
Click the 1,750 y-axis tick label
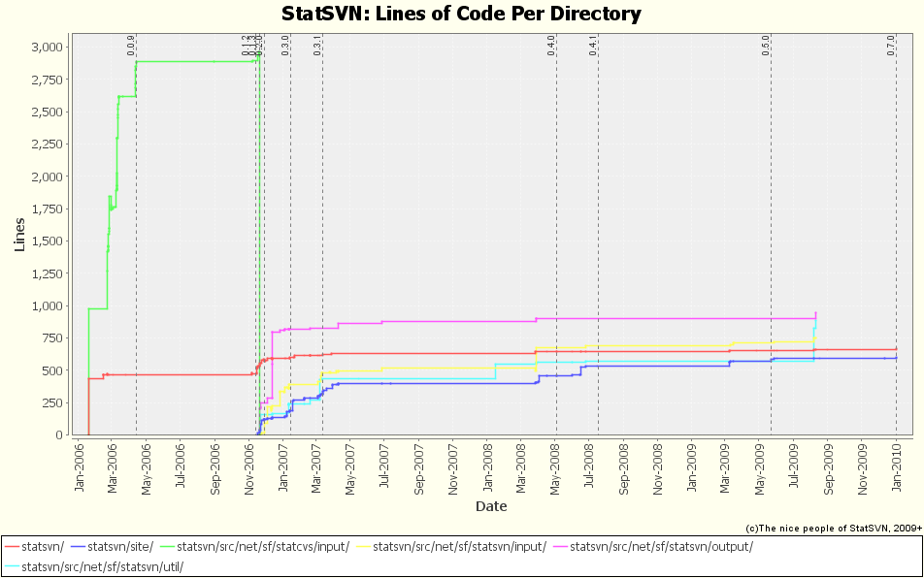tap(47, 209)
